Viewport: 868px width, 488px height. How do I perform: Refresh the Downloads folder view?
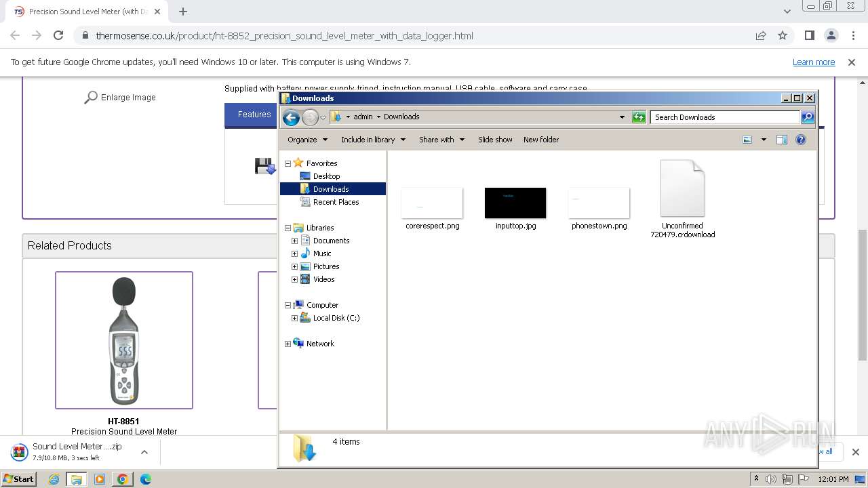(639, 117)
